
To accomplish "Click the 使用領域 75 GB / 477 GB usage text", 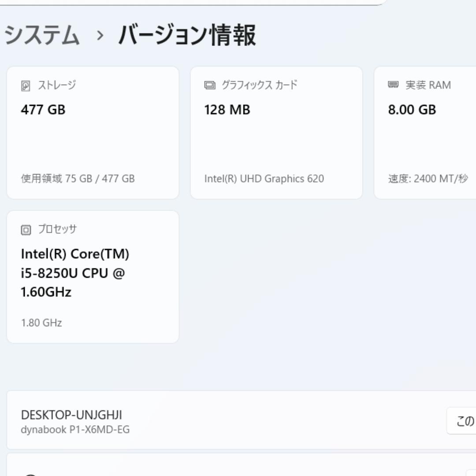I will click(x=77, y=179).
